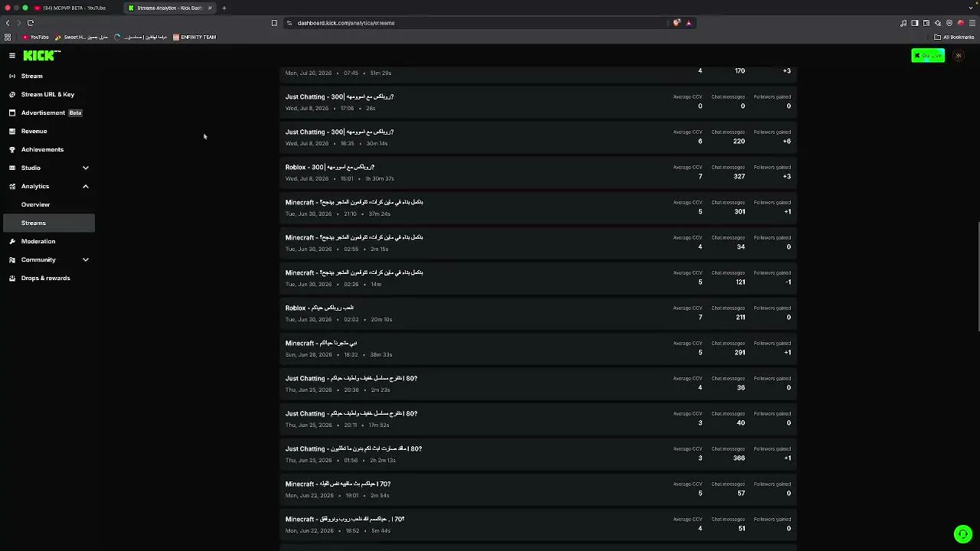The height and width of the screenshot is (551, 980).
Task: Open the Achievements trophy item in sidebar
Action: (x=42, y=149)
